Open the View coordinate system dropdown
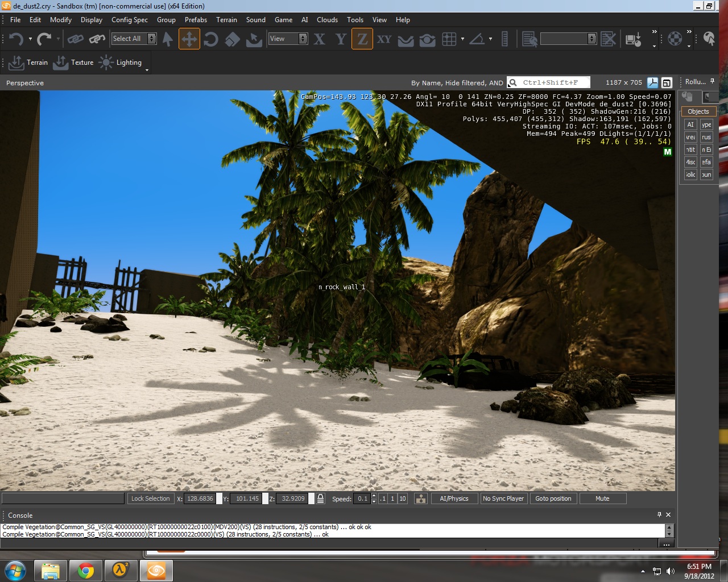Screen dimensions: 728x582 pyautogui.click(x=288, y=39)
